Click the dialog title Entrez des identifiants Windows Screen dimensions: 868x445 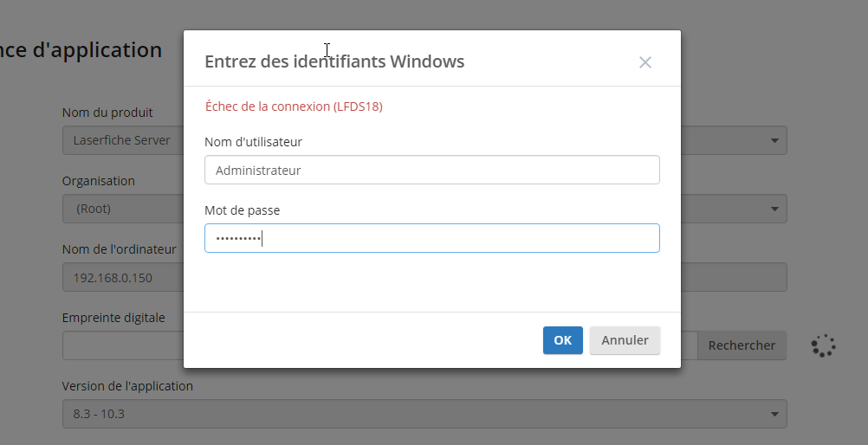(334, 61)
